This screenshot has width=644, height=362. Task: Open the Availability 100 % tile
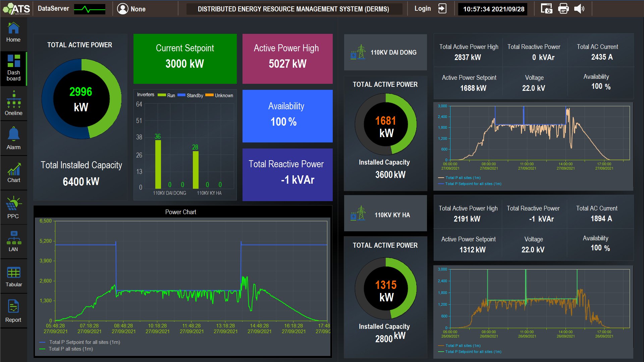(x=287, y=116)
